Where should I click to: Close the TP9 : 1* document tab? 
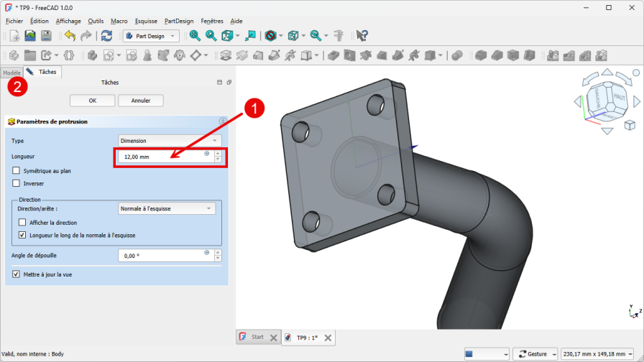[x=328, y=338]
